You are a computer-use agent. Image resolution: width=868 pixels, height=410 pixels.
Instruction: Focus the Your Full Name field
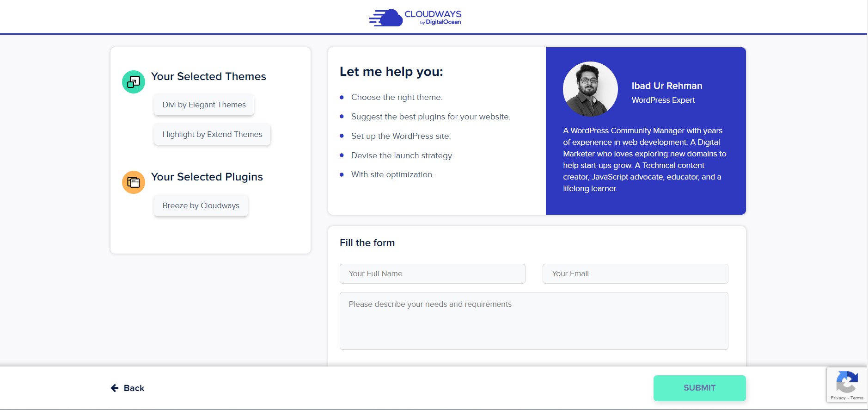tap(432, 273)
